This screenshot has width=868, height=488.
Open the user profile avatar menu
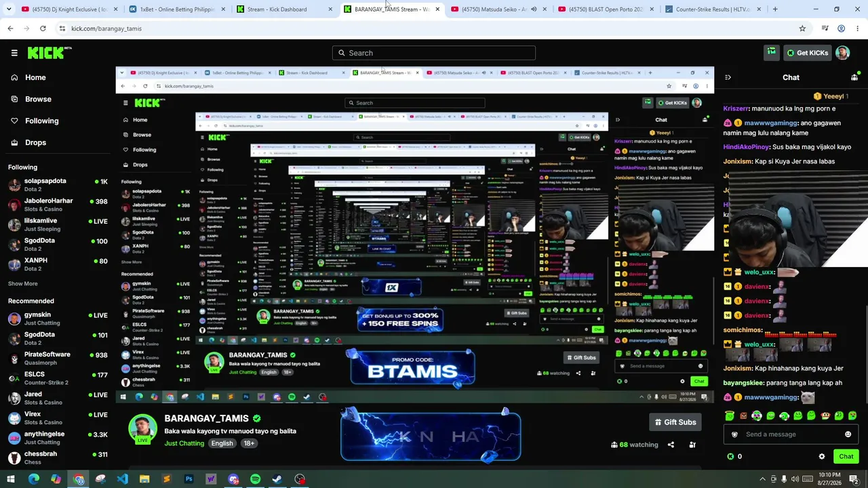tap(843, 53)
